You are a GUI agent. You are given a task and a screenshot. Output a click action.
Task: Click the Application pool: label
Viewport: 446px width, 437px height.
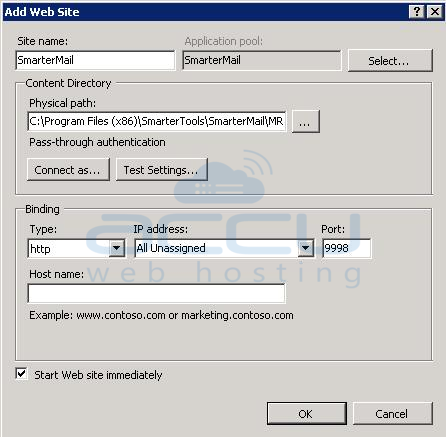224,41
